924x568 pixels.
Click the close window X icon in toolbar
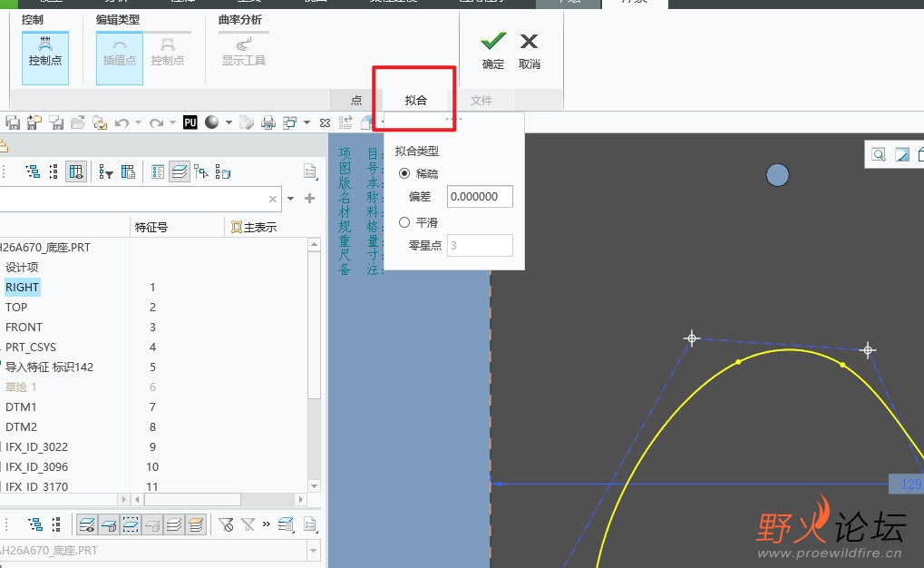325,122
